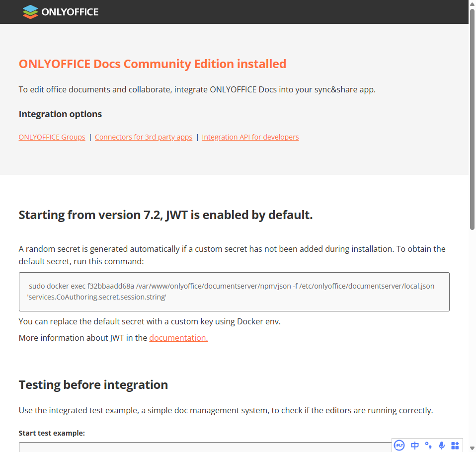This screenshot has width=476, height=452.
Task: Click the microphone voice input icon
Action: pos(442,446)
